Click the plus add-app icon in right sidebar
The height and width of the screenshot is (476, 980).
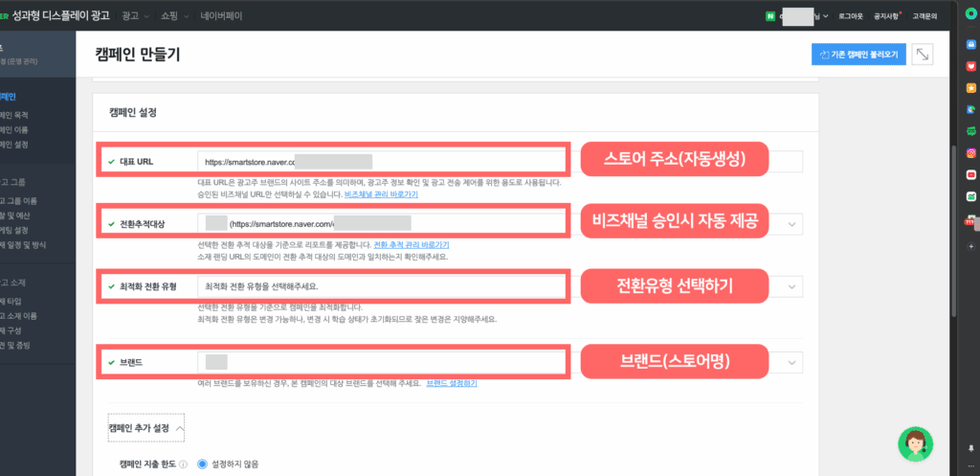970,246
